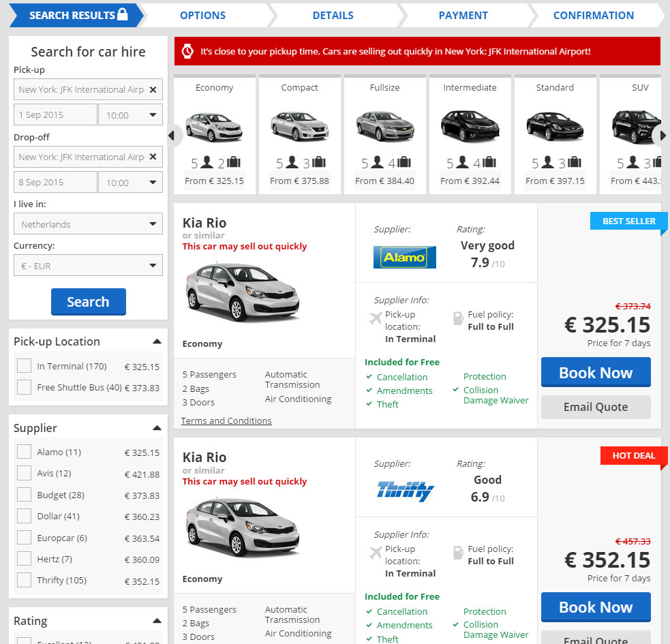This screenshot has width=670, height=644.
Task: Collapse the Supplier filter section
Action: (x=157, y=428)
